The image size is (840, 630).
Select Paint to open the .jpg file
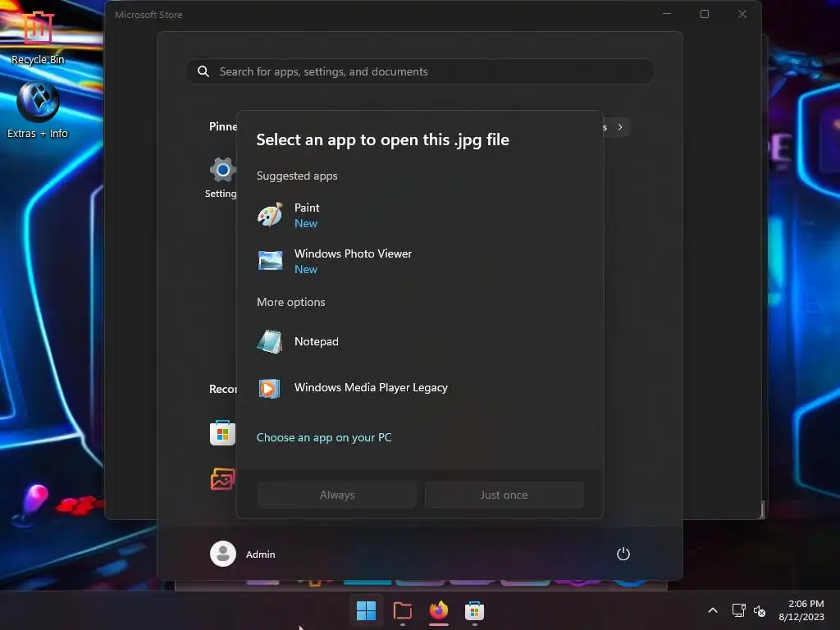419,216
